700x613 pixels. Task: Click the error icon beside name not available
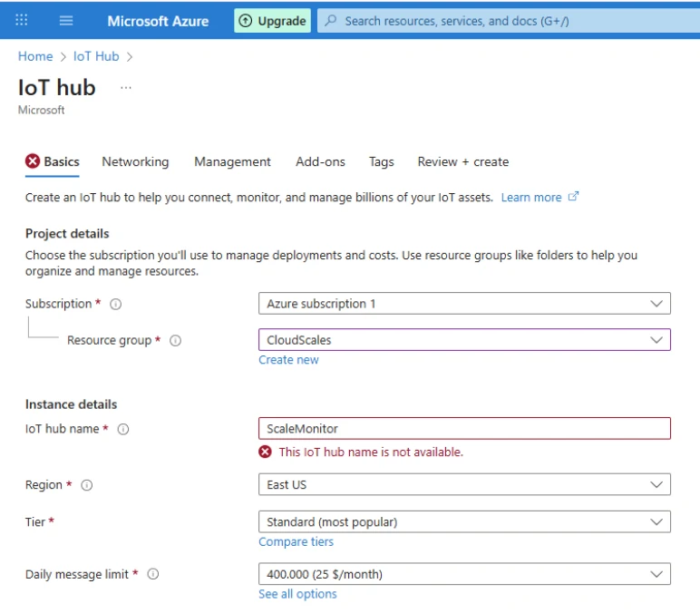click(x=265, y=452)
